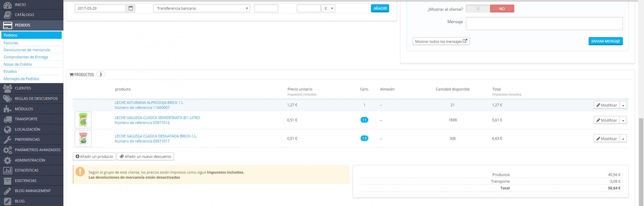This screenshot has height=206, width=644.
Task: Click the Catálogo book icon
Action: (x=8, y=15)
